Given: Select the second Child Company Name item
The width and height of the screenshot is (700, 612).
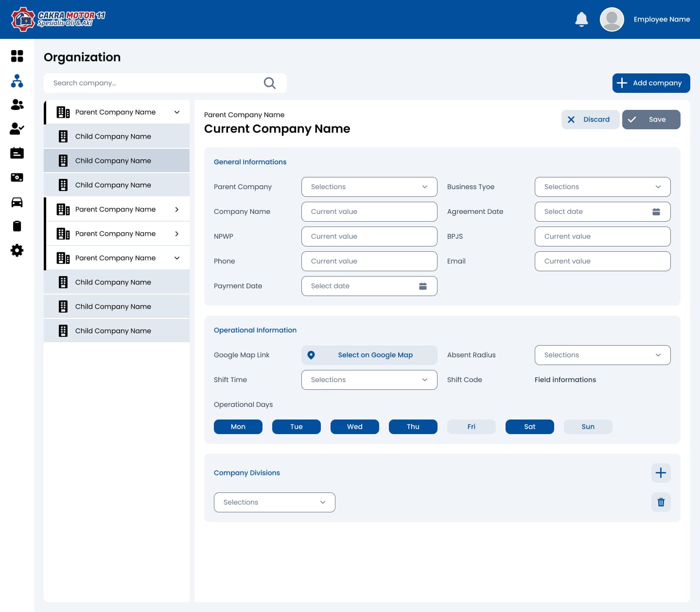Looking at the screenshot, I should click(117, 160).
